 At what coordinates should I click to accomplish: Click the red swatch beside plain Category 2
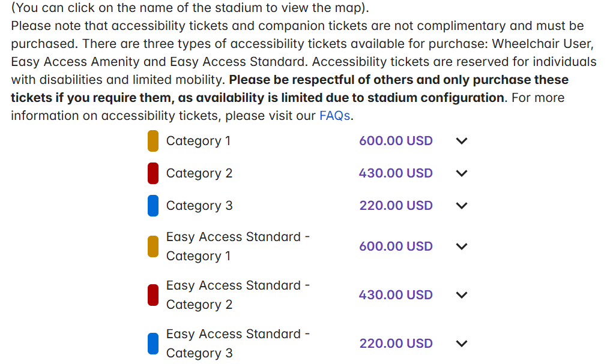pyautogui.click(x=153, y=173)
